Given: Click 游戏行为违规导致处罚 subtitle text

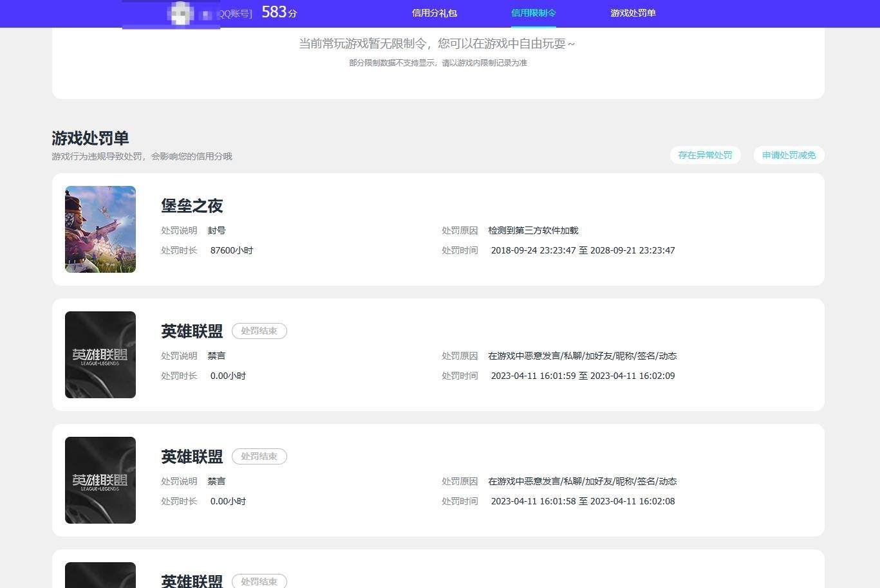Looking at the screenshot, I should click(142, 156).
